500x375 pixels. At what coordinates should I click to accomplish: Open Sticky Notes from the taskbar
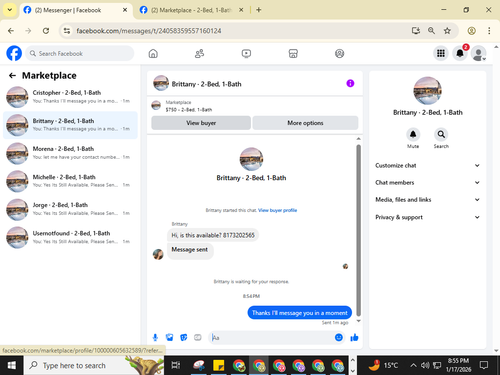pyautogui.click(x=218, y=365)
